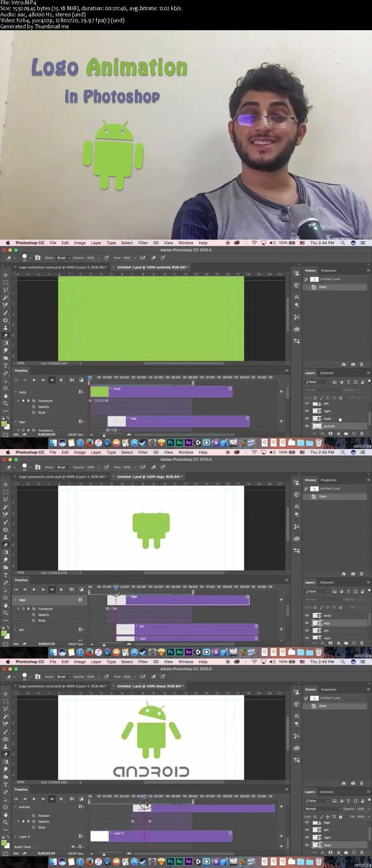Open the Window menu in the 00:01:24 frame

pyautogui.click(x=186, y=662)
